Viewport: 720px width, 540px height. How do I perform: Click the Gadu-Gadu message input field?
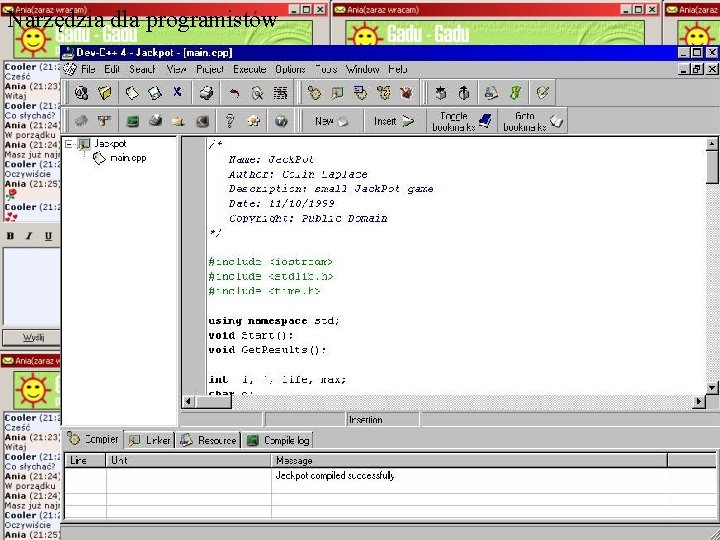point(31,286)
